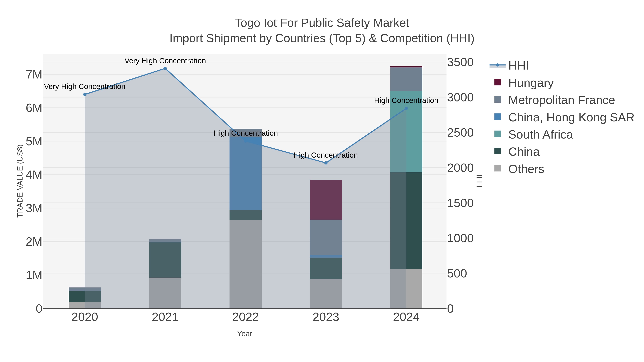Click the rotated 'HHI' right axis title

pyautogui.click(x=479, y=181)
